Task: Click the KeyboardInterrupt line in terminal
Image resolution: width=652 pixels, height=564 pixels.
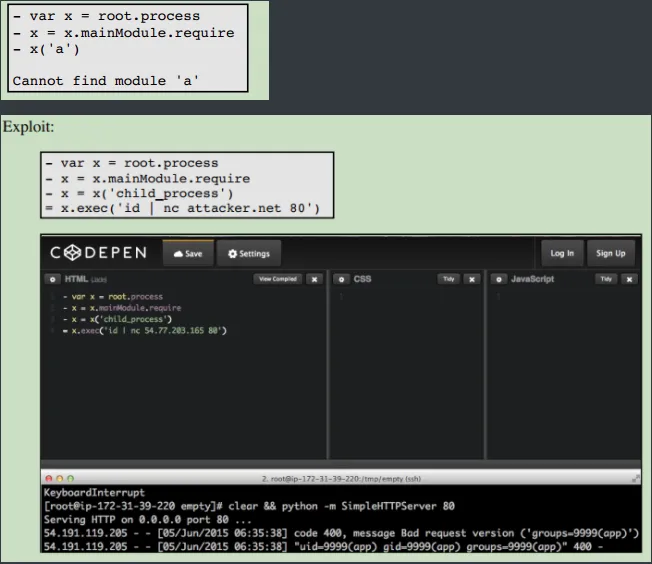Action: click(94, 492)
